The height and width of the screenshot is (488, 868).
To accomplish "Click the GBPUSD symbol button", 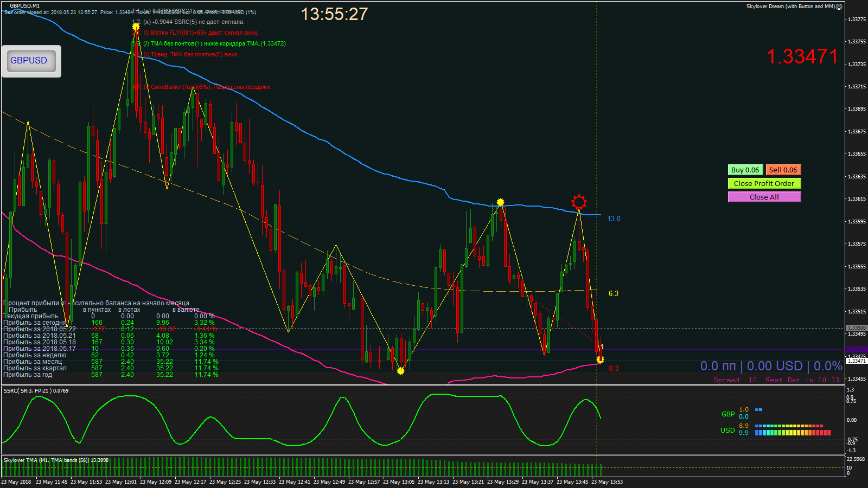I will [x=31, y=61].
